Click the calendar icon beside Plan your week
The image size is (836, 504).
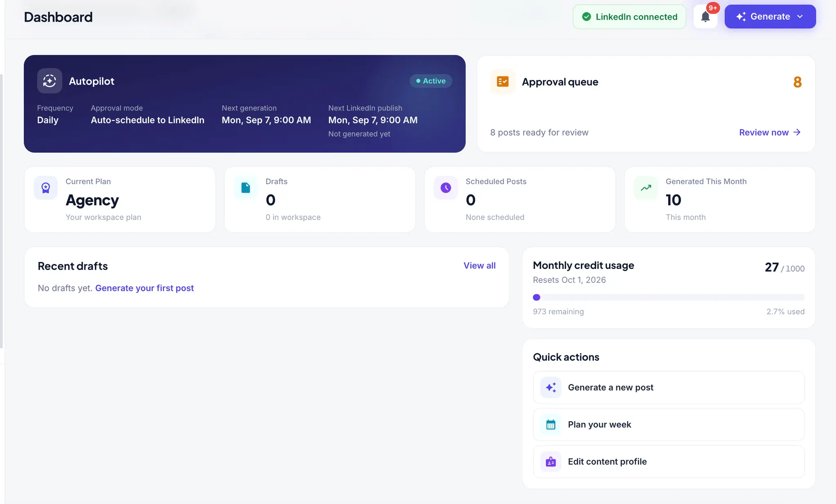pyautogui.click(x=551, y=424)
